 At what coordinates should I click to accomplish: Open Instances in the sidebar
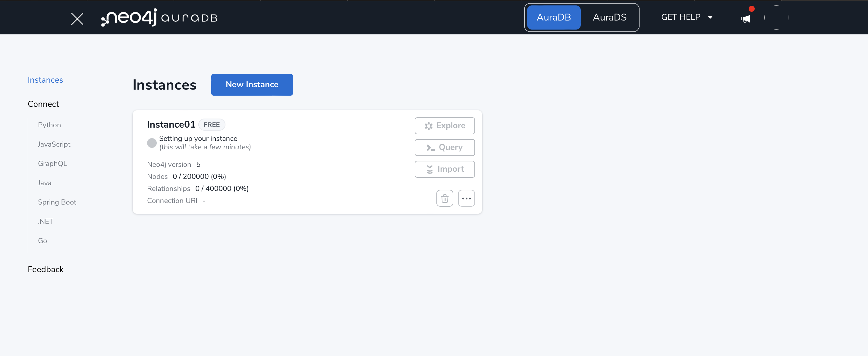point(45,80)
